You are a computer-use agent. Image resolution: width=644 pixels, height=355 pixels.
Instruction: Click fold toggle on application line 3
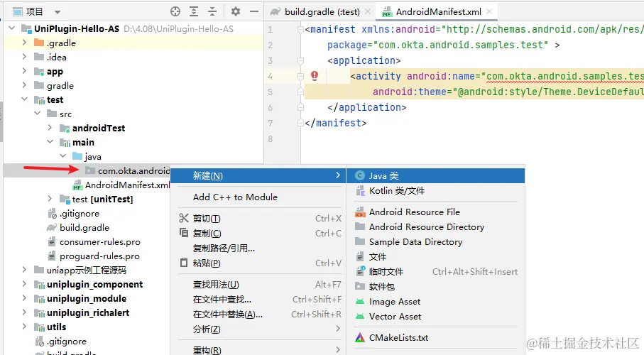click(300, 61)
